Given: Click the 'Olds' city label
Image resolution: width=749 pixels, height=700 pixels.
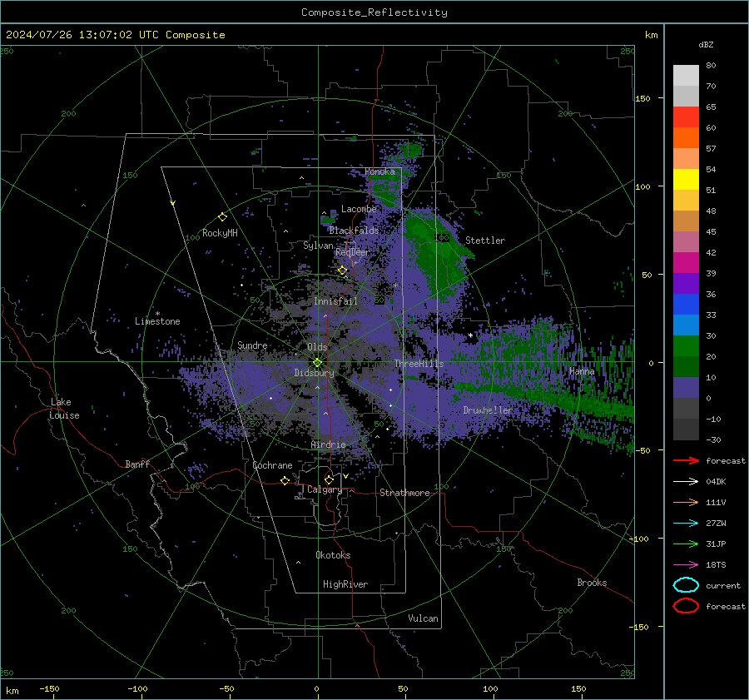Looking at the screenshot, I should [x=317, y=347].
